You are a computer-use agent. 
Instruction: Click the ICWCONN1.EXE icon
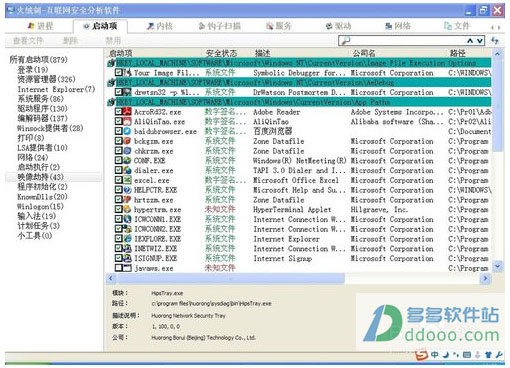[x=127, y=219]
